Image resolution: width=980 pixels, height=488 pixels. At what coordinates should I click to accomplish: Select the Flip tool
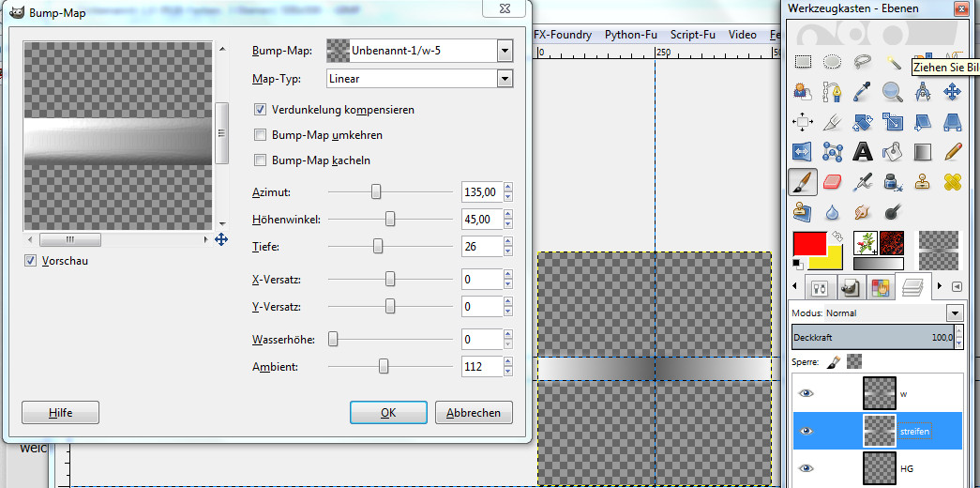pos(802,152)
